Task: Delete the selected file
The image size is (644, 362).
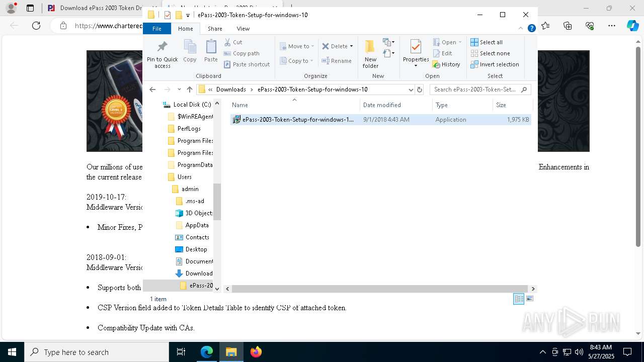Action: [335, 46]
